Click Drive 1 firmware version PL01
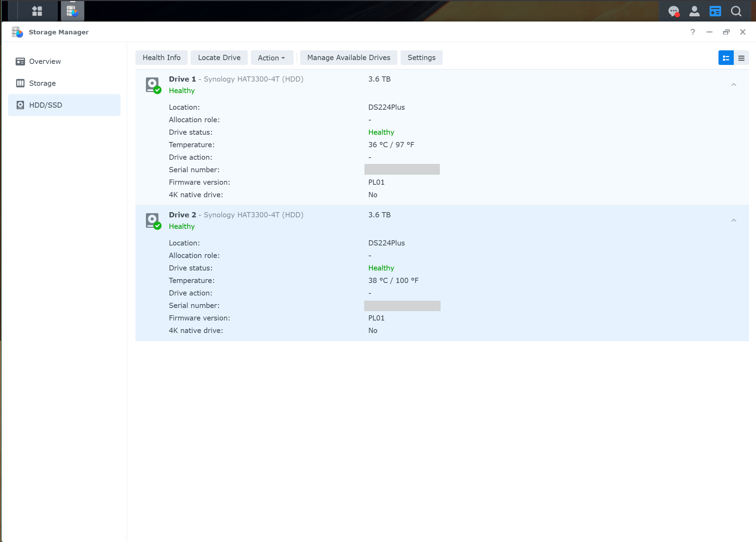 pyautogui.click(x=376, y=182)
